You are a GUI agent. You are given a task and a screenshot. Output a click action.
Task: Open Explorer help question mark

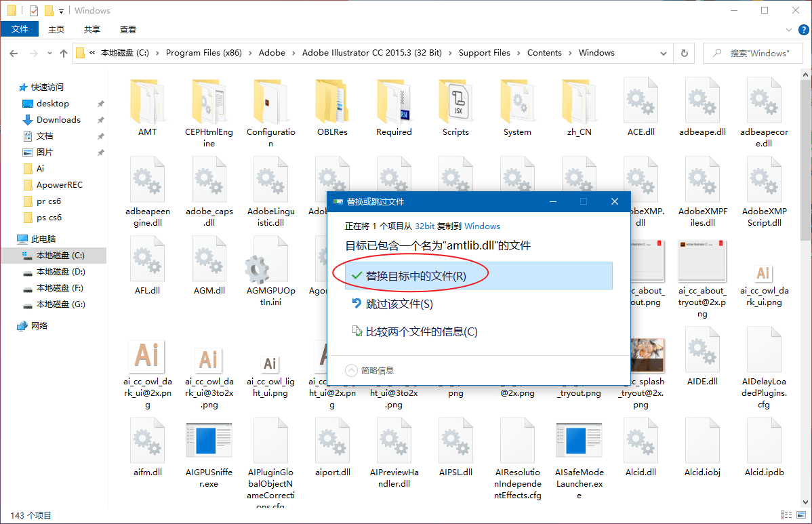click(x=804, y=30)
